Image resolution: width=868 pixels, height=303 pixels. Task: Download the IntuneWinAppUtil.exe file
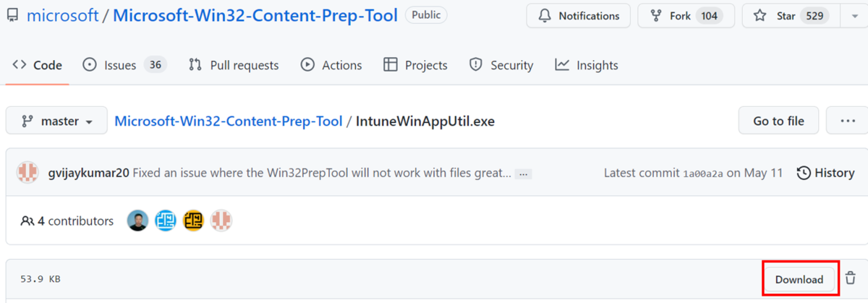click(x=799, y=279)
